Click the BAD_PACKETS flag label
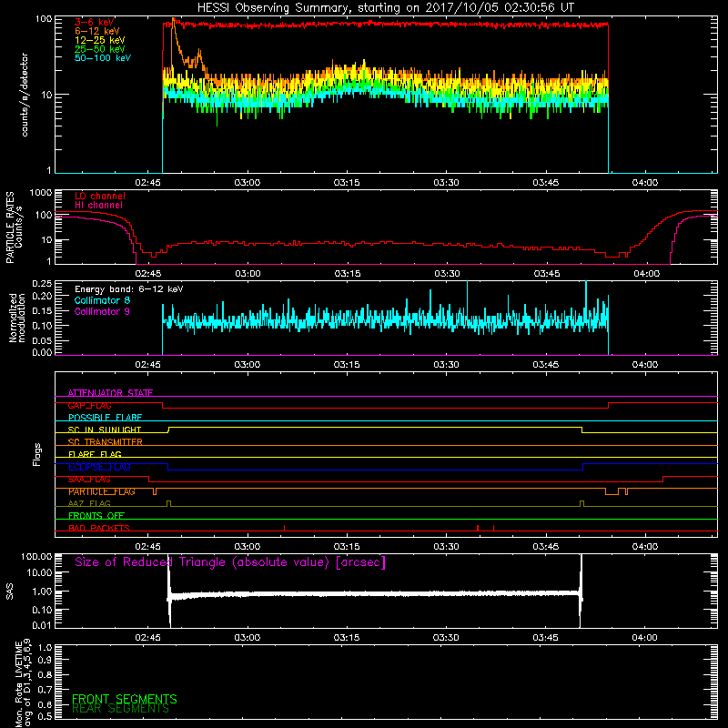This screenshot has width=728, height=728. (99, 528)
